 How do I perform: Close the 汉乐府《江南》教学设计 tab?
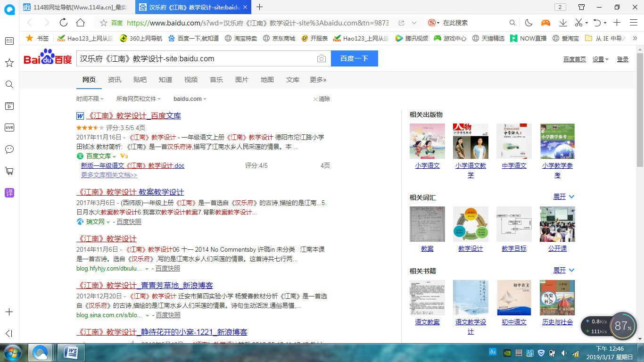tap(245, 7)
